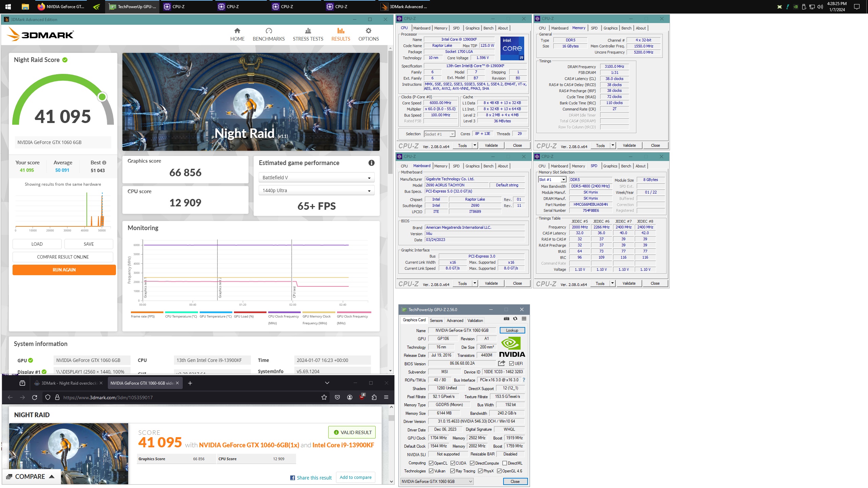Open GPU-Z hamburger menu

[x=524, y=319]
